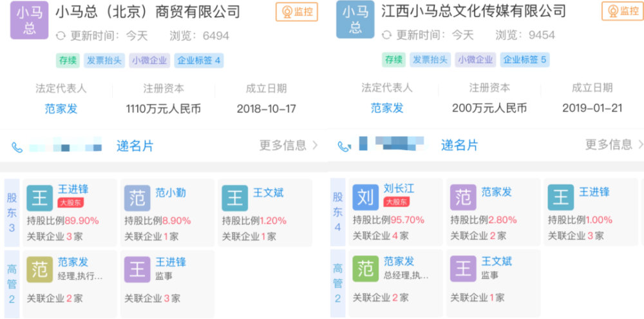Select the 股东 3 section label

[12, 213]
